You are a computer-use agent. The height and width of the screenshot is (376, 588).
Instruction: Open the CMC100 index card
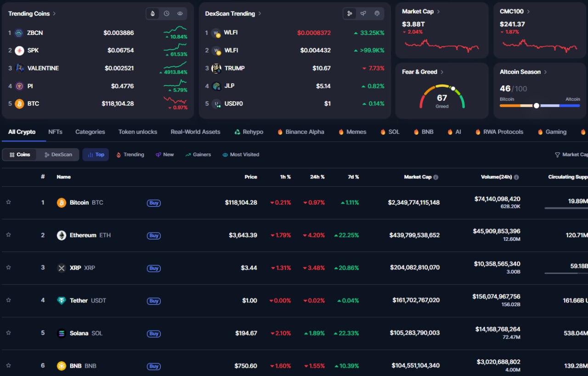tap(514, 11)
